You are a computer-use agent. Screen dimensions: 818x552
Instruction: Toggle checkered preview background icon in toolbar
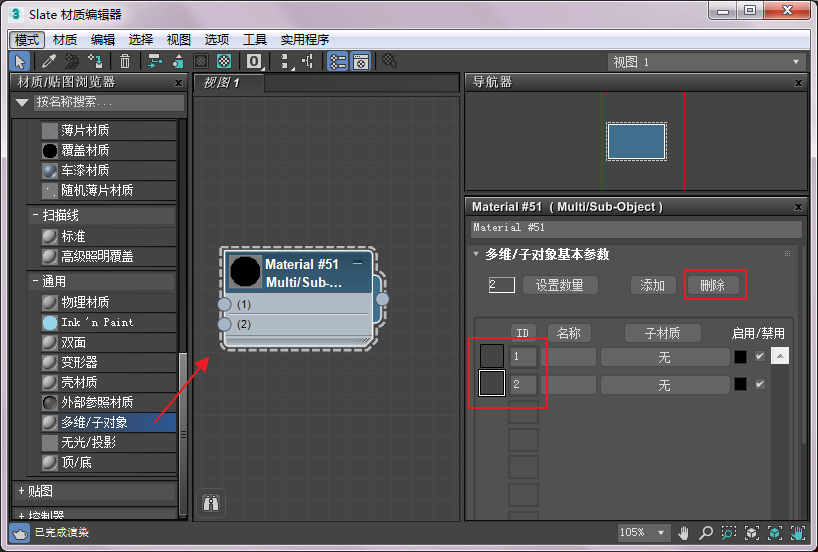click(x=225, y=62)
